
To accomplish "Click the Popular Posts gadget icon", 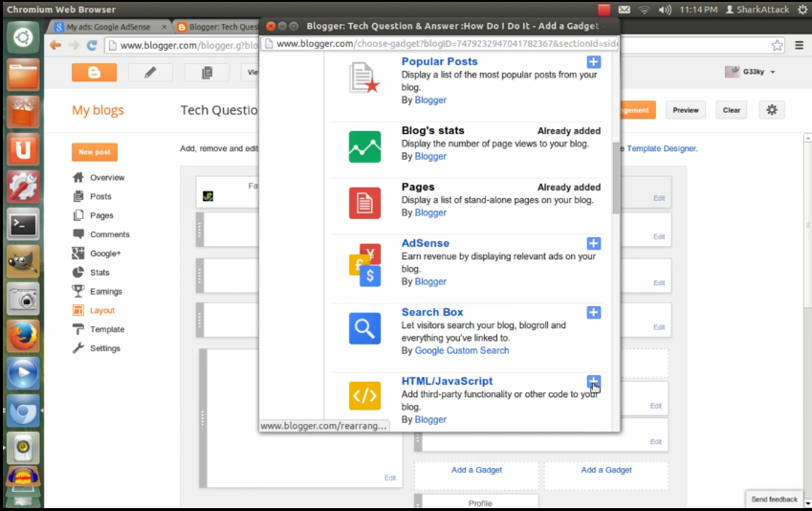I will click(364, 78).
